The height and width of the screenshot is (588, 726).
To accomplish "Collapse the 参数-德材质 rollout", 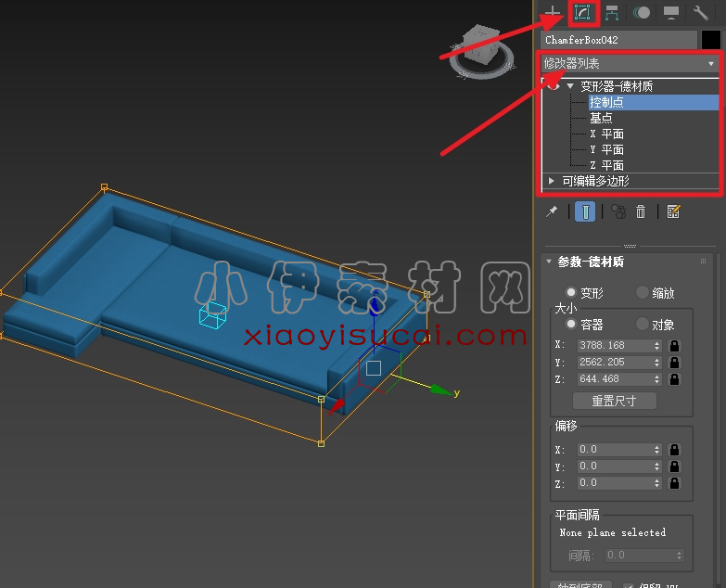I will [549, 262].
